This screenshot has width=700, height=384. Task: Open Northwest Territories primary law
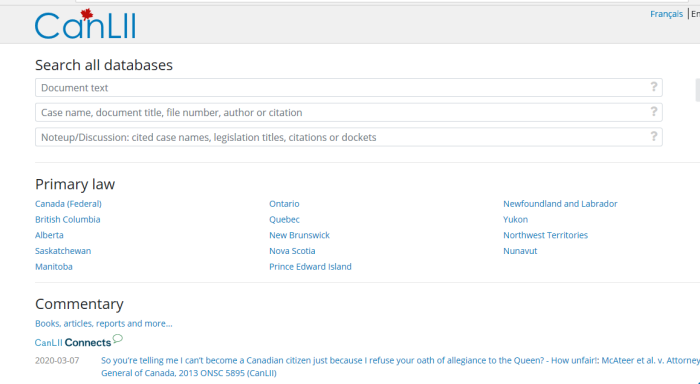[546, 235]
